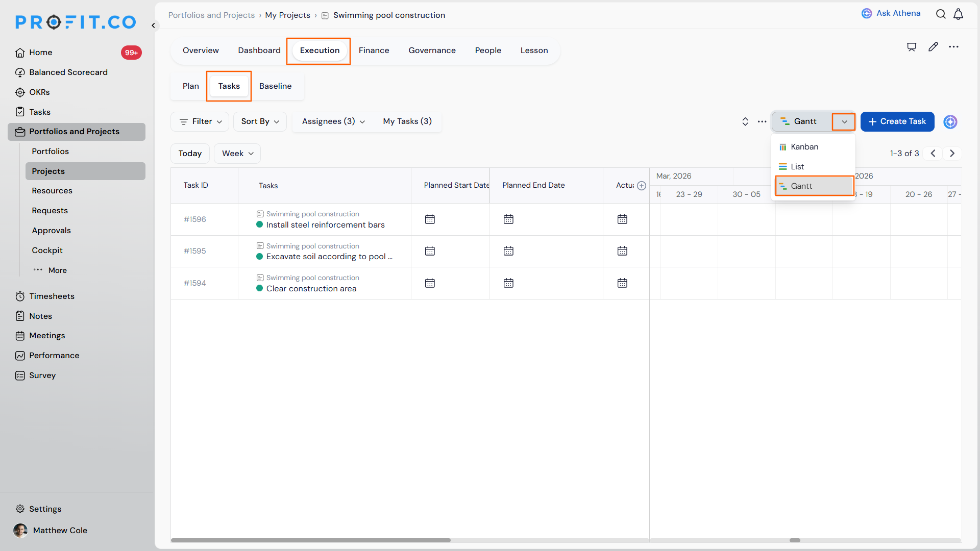Screen dimensions: 980x551
Task: Open planned end date calendar for task #1595
Action: point(508,251)
